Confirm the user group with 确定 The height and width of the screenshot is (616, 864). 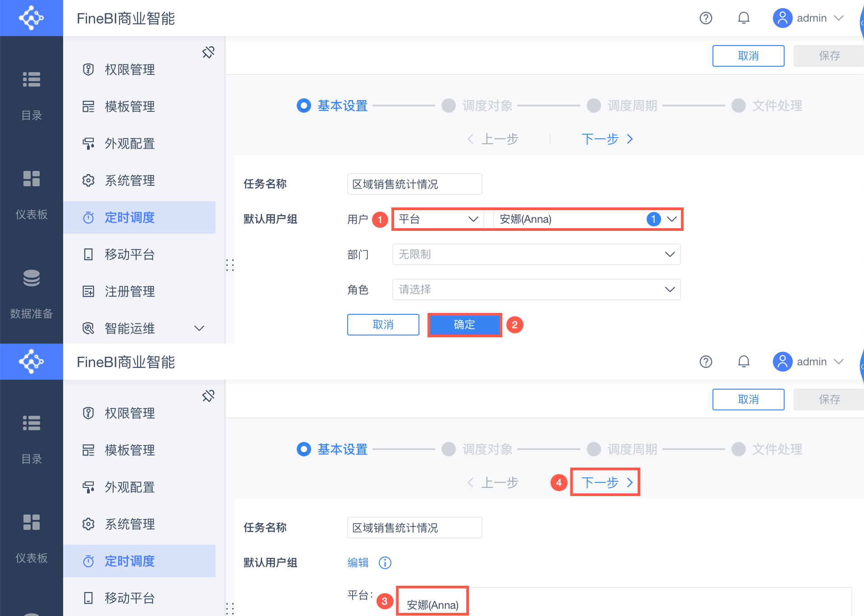click(464, 325)
